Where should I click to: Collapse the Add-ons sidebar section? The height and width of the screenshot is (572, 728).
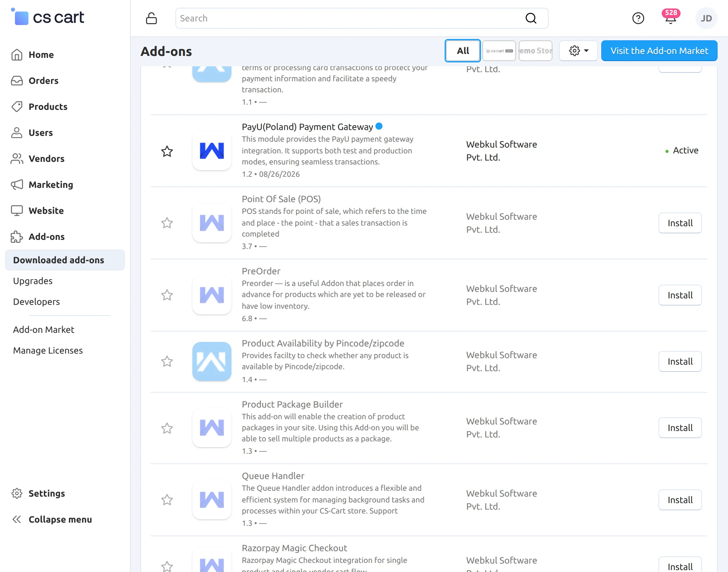(x=37, y=236)
